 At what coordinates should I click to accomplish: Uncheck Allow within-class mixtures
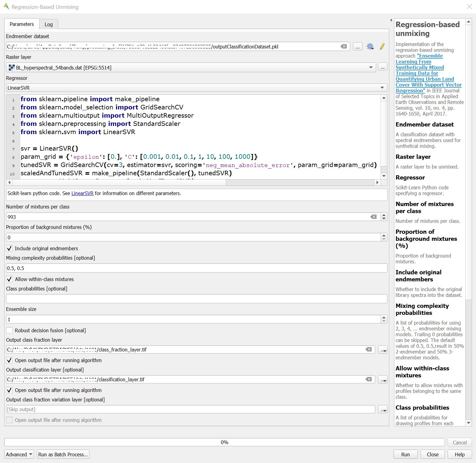point(9,279)
